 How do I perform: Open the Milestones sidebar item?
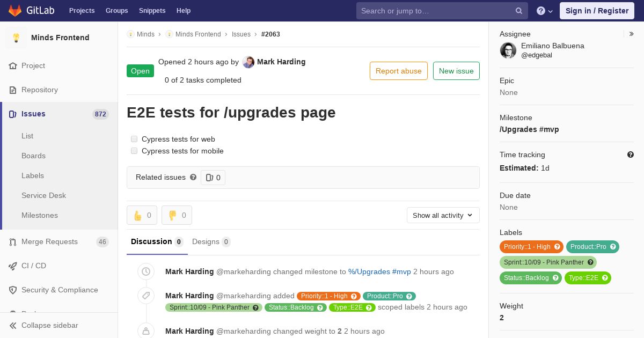[x=40, y=215]
